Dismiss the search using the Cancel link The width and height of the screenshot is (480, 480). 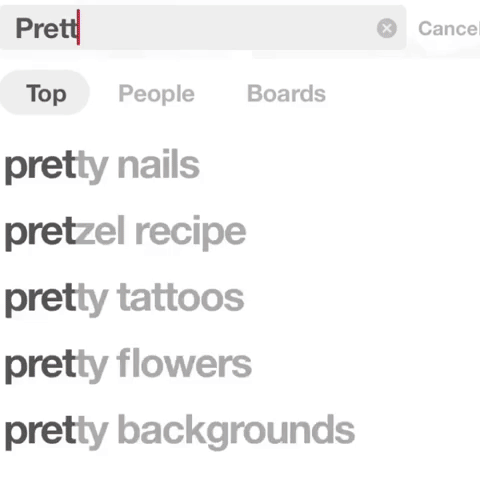click(449, 29)
